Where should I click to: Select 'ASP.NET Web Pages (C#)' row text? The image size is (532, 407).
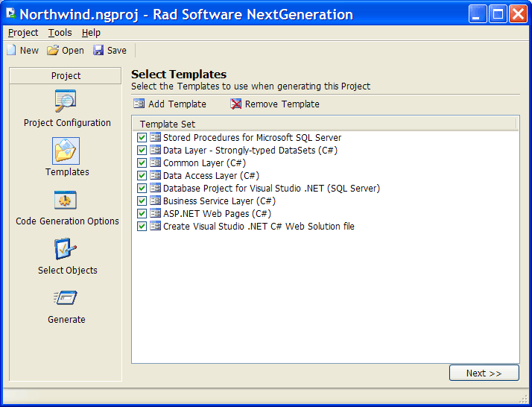pyautogui.click(x=217, y=213)
